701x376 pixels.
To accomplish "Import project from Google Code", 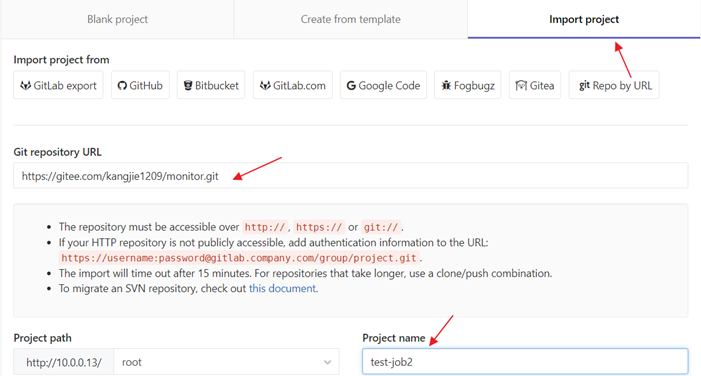I will (x=383, y=85).
